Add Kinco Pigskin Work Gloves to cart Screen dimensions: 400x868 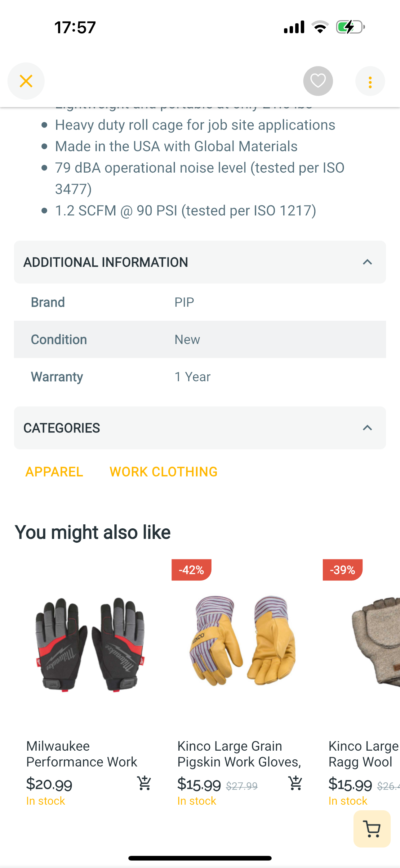[295, 784]
